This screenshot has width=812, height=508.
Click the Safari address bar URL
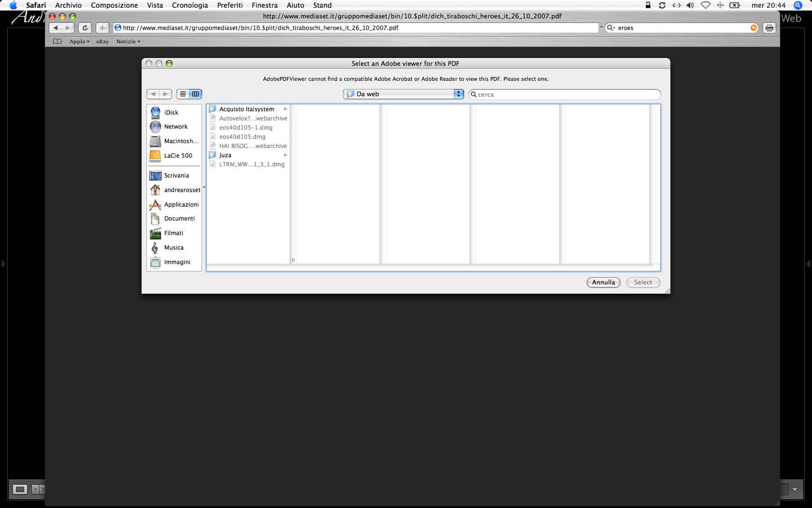(x=356, y=28)
